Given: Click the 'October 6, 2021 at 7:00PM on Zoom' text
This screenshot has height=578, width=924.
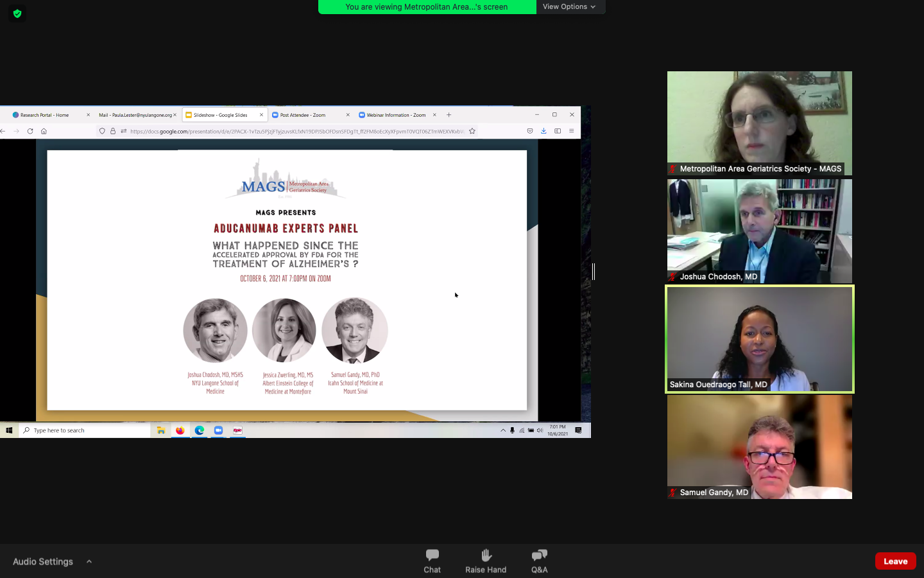Looking at the screenshot, I should tap(286, 279).
